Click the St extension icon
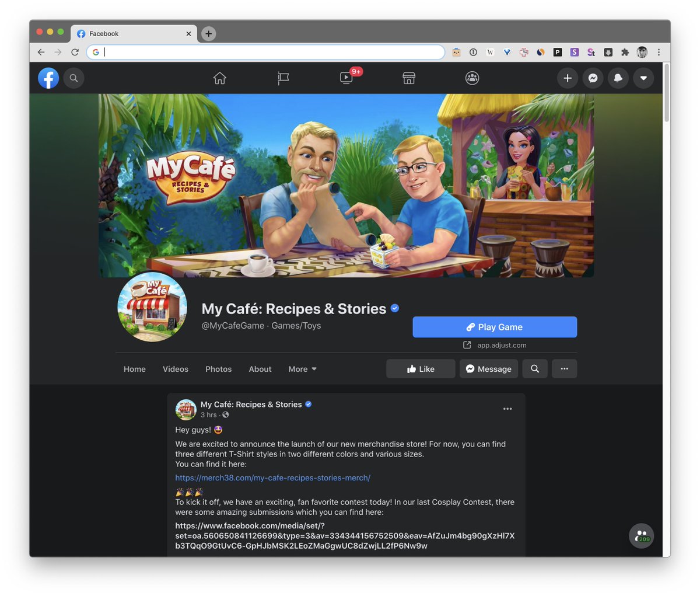Screen dimensions: 700x596 (x=591, y=52)
